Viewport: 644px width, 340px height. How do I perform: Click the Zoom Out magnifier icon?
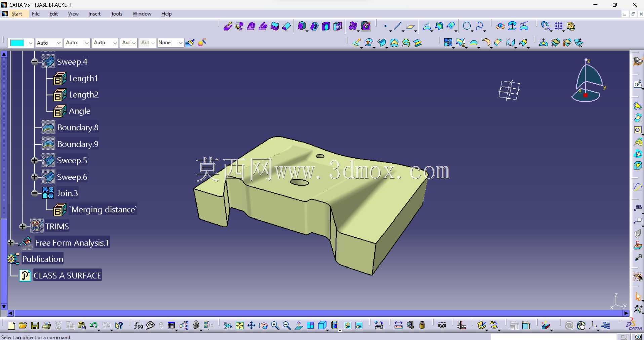point(287,325)
